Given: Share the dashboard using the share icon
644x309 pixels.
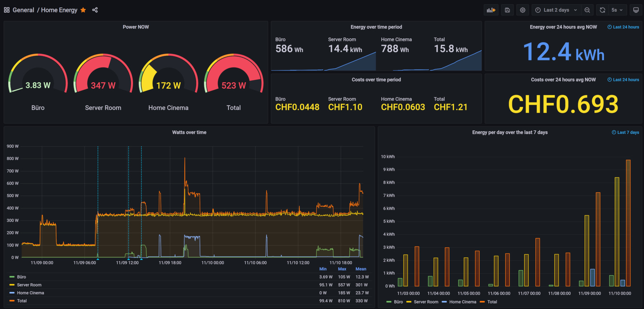Looking at the screenshot, I should tap(95, 10).
